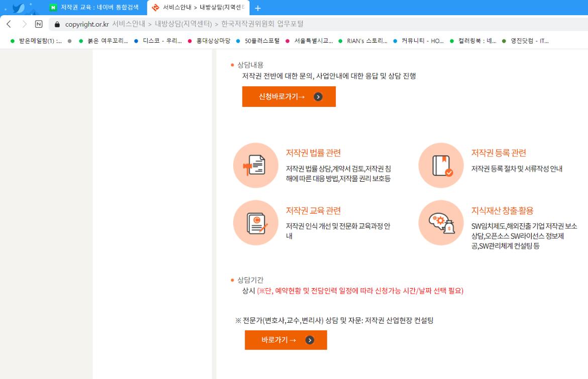This screenshot has height=379, width=588.
Task: Click the 지식재산 창출·활용 brain icon
Action: pos(441,222)
